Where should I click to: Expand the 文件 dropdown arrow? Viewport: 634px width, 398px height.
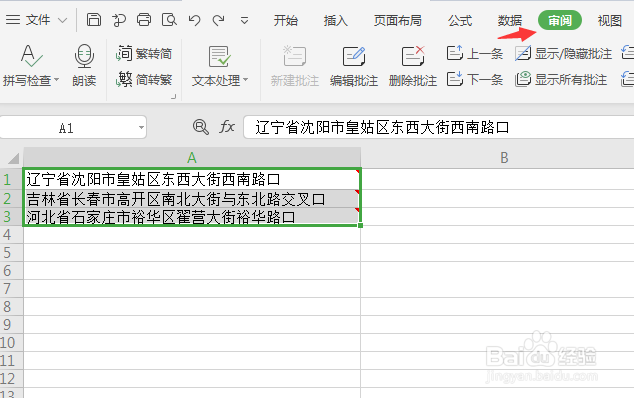coord(62,20)
